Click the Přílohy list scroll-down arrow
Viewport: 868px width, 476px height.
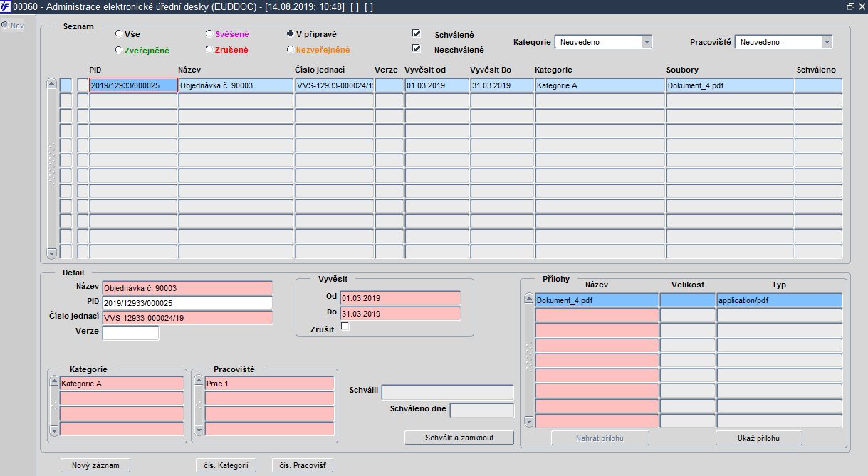click(529, 422)
